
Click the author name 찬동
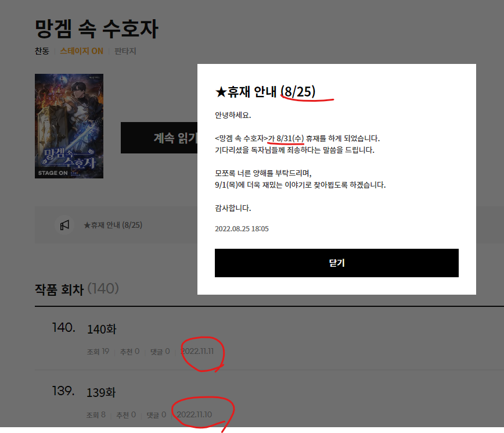[42, 51]
